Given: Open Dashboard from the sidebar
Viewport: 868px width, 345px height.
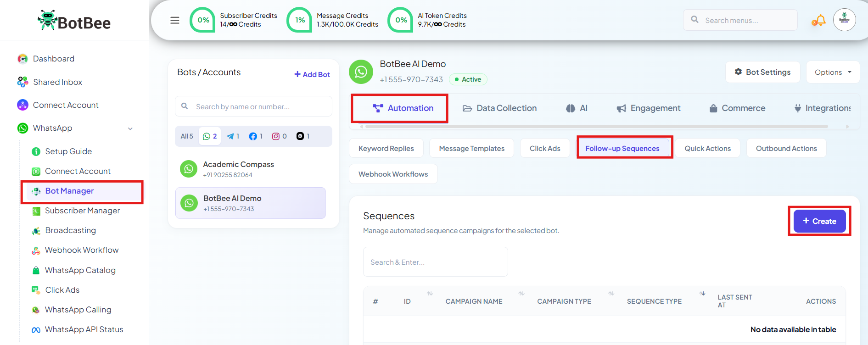Looking at the screenshot, I should click(x=53, y=59).
